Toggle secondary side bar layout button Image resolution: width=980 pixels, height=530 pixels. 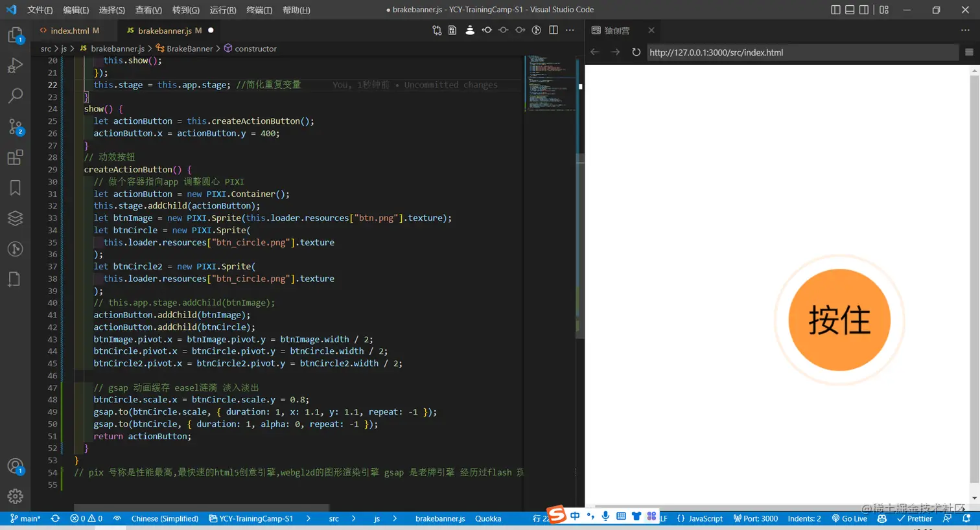click(864, 10)
